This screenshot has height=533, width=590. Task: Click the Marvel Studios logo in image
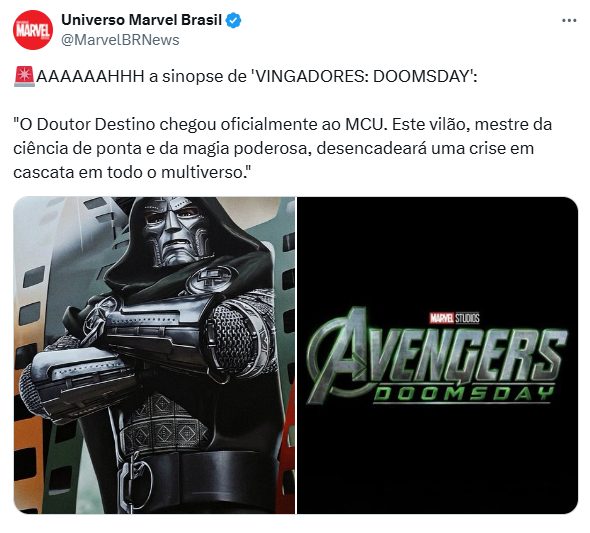(455, 318)
